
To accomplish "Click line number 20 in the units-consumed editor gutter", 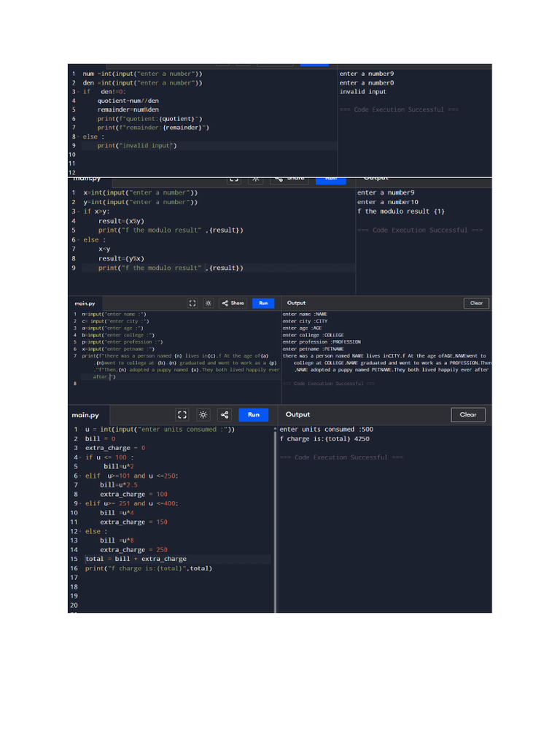I will 74,605.
